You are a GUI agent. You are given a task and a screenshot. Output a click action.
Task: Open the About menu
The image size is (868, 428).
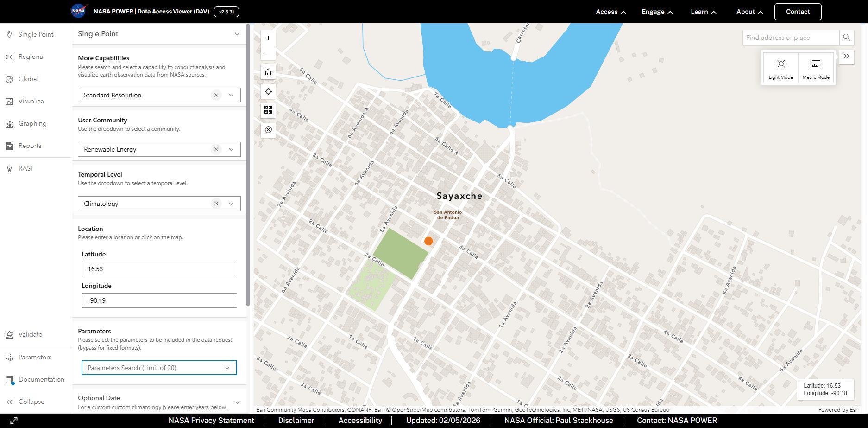[750, 12]
